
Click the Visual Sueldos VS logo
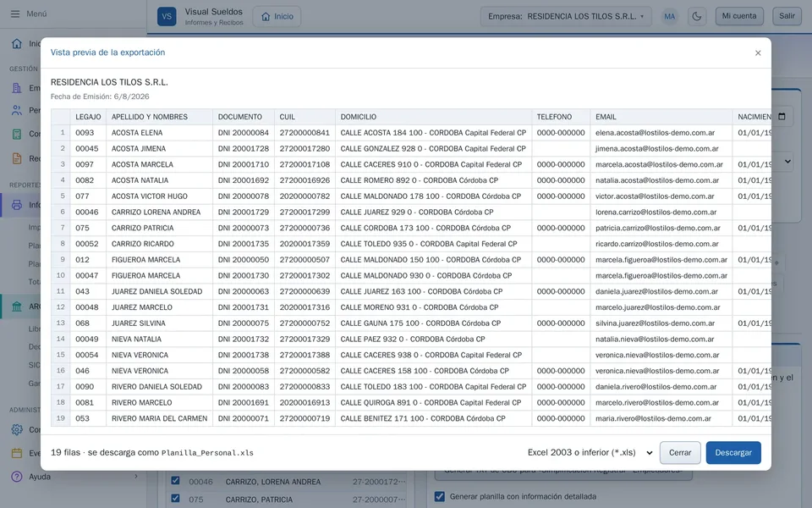pos(167,16)
